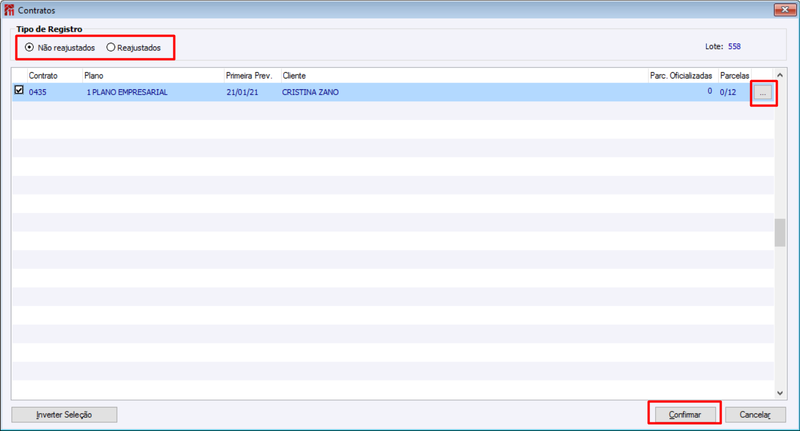The height and width of the screenshot is (431, 800).
Task: Select contract number 0435 cell
Action: click(38, 92)
